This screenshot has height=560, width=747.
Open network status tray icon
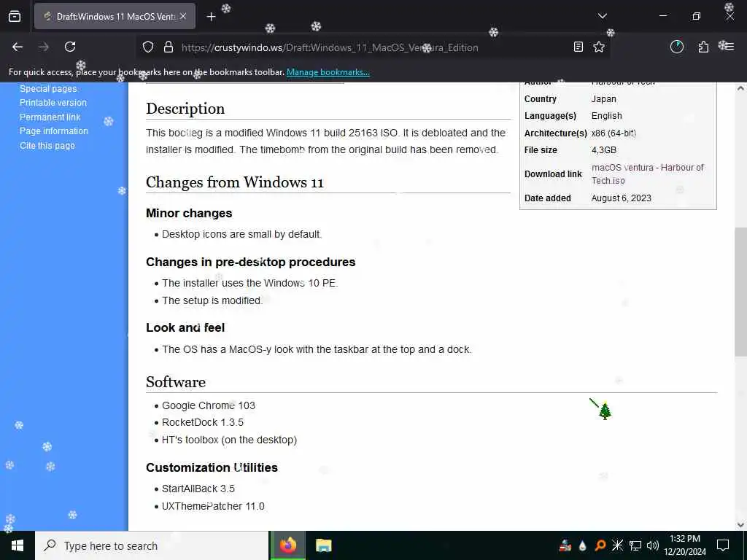[635, 545]
